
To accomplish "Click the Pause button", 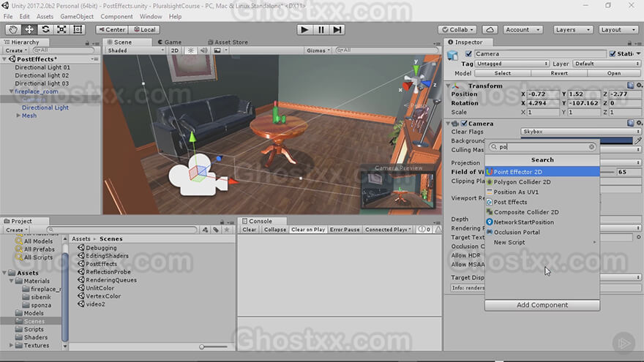I will 321,29.
